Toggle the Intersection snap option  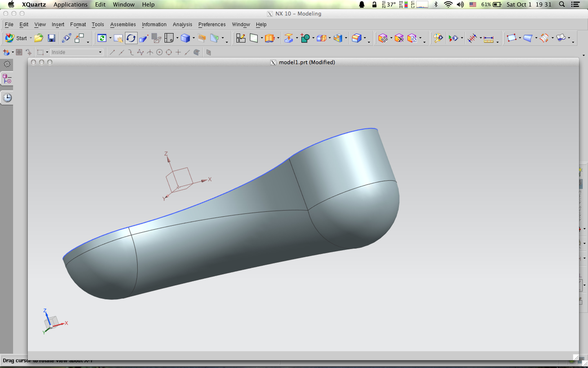150,52
